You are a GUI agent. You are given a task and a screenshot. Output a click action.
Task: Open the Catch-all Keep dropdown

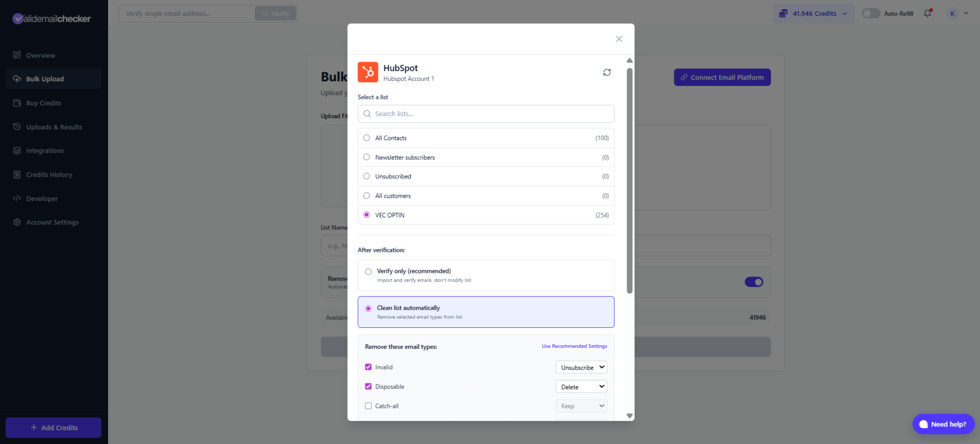pyautogui.click(x=581, y=406)
